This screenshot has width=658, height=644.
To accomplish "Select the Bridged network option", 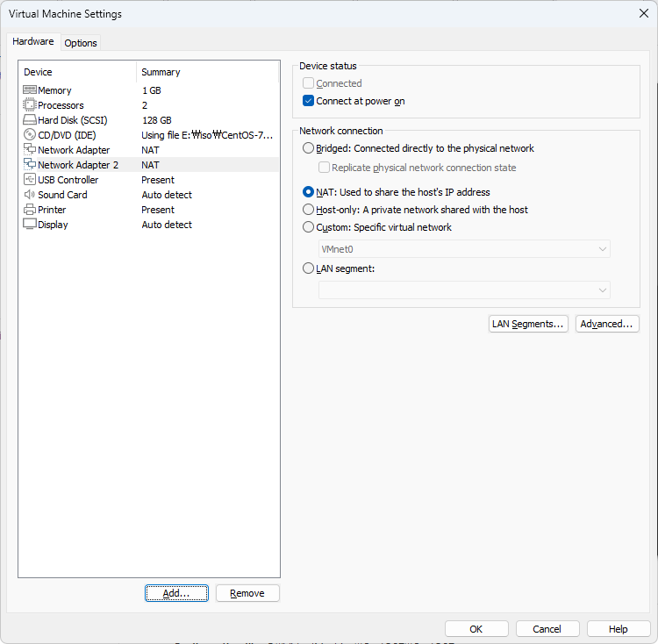I will [308, 148].
